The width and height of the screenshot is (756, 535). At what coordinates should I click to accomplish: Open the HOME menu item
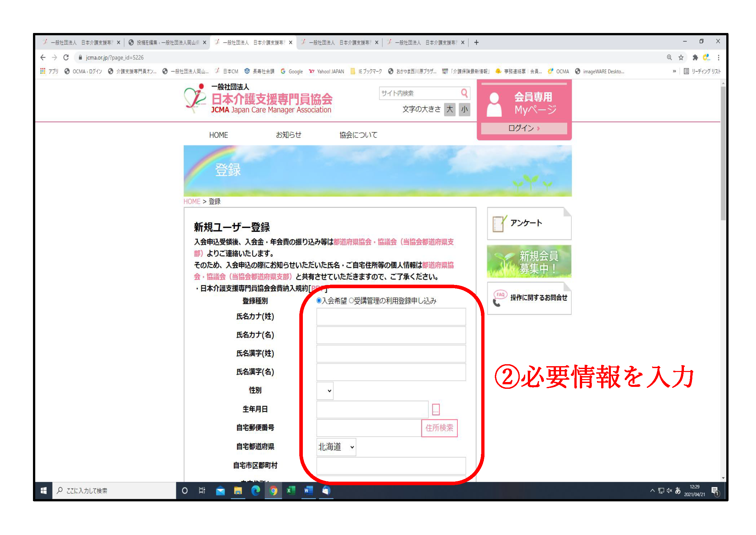[x=218, y=135]
